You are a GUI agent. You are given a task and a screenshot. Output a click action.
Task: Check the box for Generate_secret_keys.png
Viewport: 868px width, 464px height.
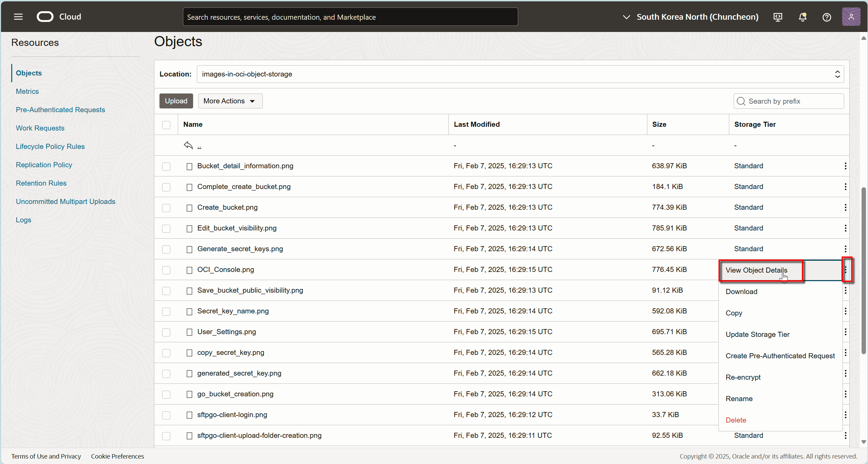tap(166, 249)
